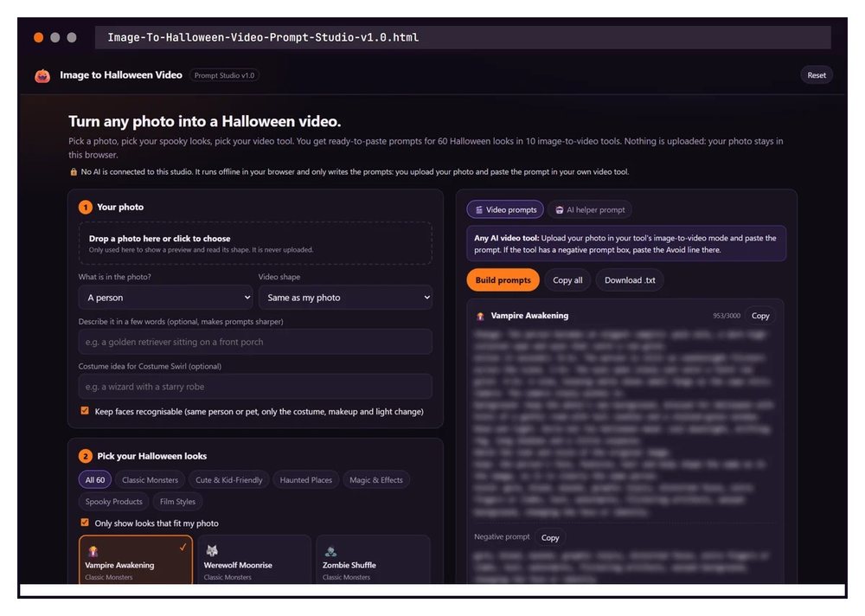Viewport: 865px width, 616px height.
Task: Filter looks by Film Styles
Action: 177,502
